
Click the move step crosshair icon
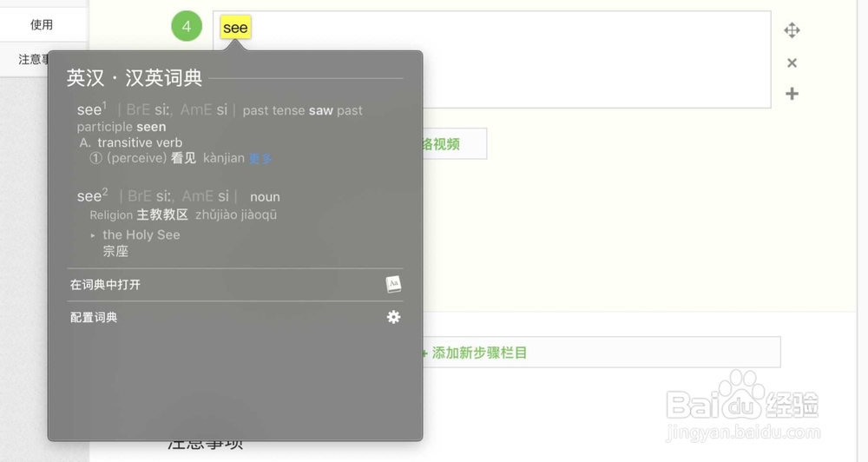point(792,30)
